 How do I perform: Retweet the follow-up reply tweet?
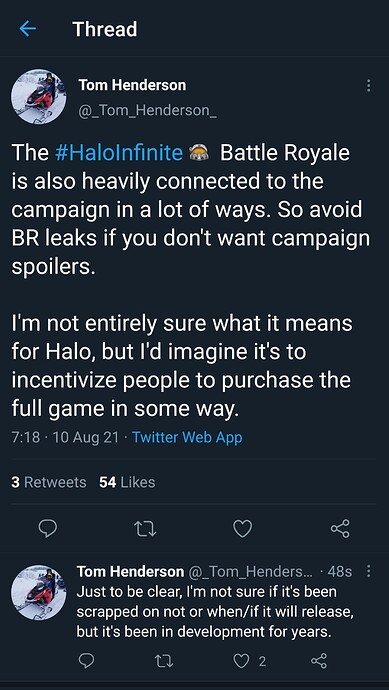[163, 661]
